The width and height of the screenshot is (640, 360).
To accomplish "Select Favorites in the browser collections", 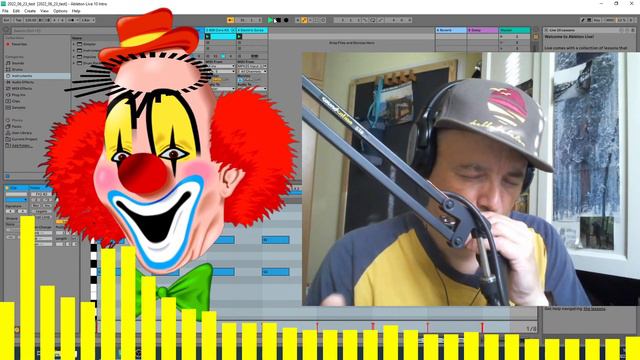I will [19, 44].
